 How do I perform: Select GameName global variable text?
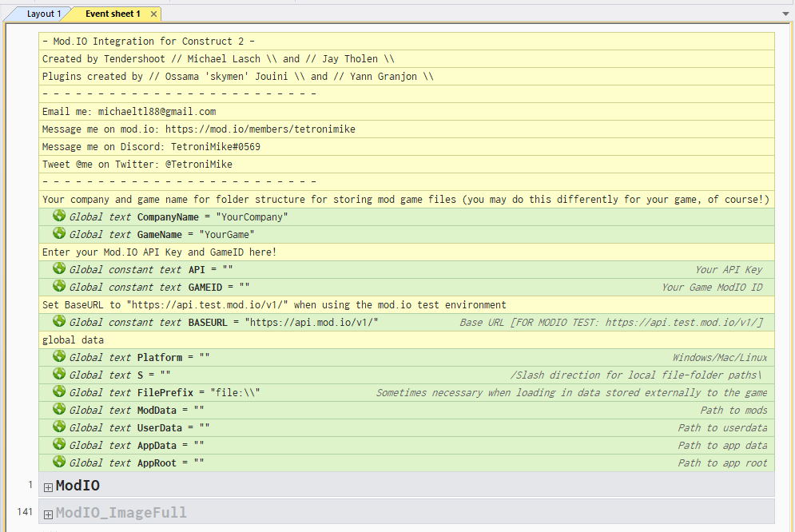[x=161, y=235]
